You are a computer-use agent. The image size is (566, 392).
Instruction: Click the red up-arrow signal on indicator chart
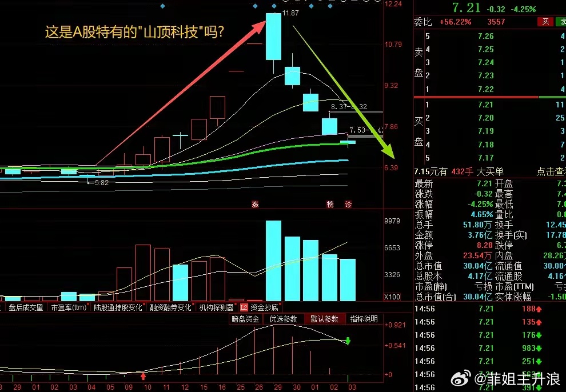pos(143,377)
